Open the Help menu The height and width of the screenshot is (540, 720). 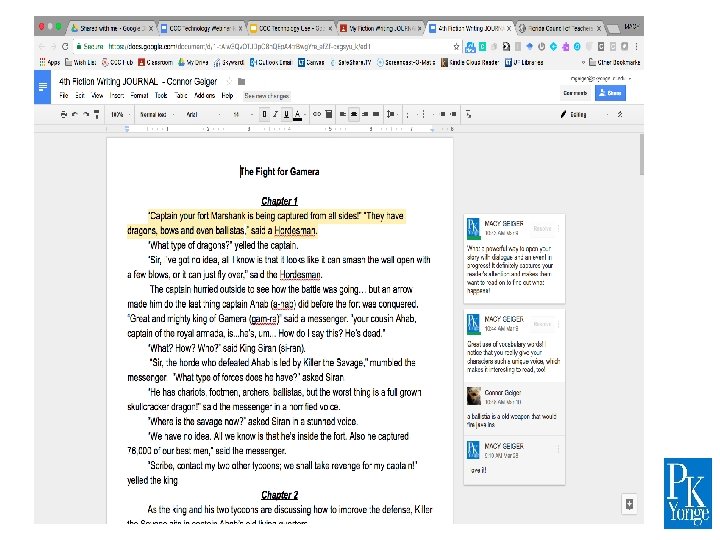click(x=227, y=96)
